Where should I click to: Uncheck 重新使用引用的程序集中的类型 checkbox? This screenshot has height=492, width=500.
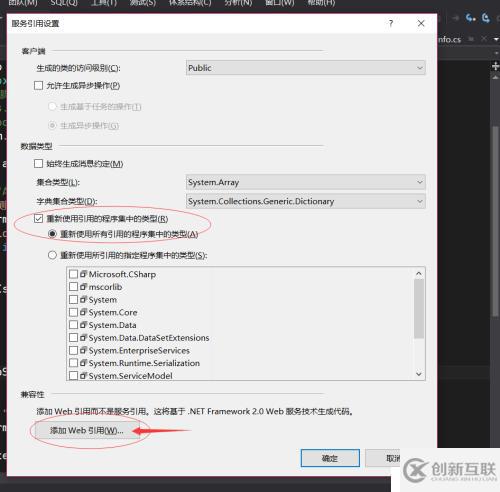(39, 219)
